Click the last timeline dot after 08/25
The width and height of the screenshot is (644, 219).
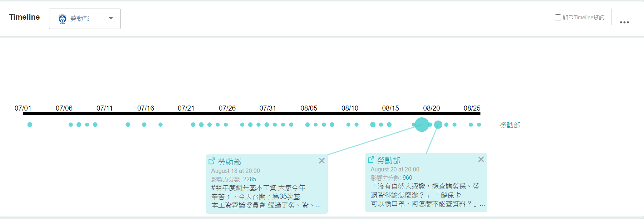[x=479, y=125]
